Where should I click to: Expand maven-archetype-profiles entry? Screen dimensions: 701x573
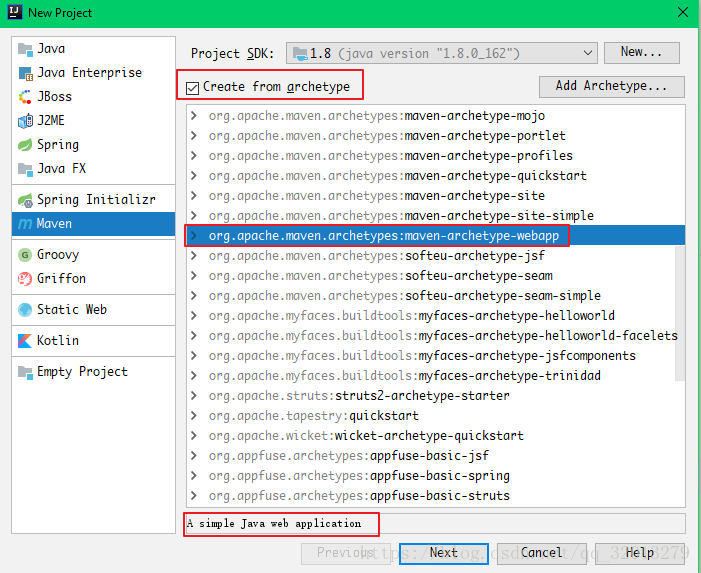(x=194, y=156)
